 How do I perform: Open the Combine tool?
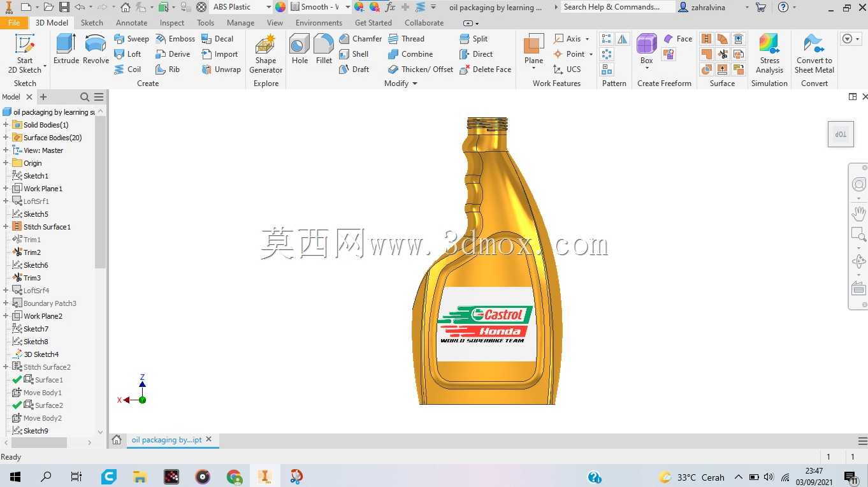click(410, 54)
